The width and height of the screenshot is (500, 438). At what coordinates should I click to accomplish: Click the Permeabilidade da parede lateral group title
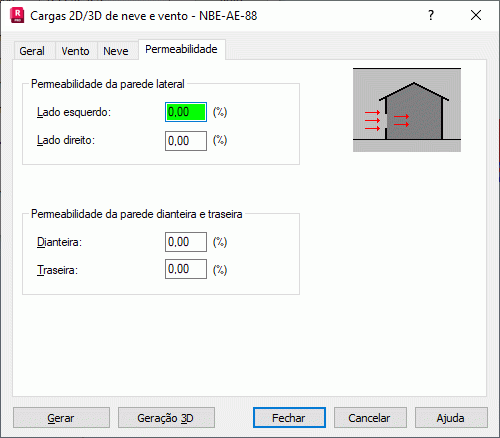[108, 84]
